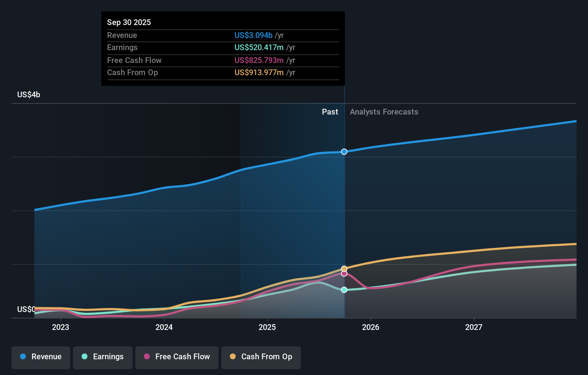Image resolution: width=588 pixels, height=375 pixels.
Task: Toggle the Revenue series visibility
Action: pyautogui.click(x=40, y=357)
